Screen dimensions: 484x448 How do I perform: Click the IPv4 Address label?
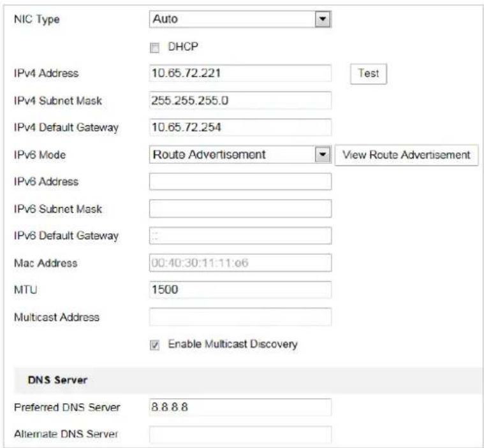pyautogui.click(x=46, y=73)
